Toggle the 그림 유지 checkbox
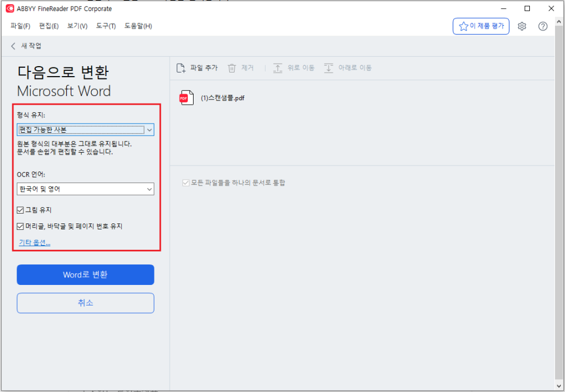 [20, 210]
